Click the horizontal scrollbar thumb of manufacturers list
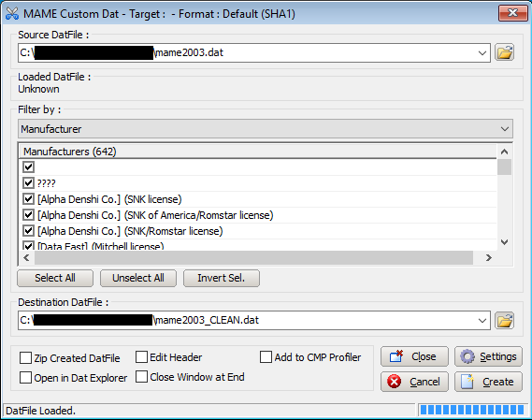The width and height of the screenshot is (532, 420). pos(253,258)
